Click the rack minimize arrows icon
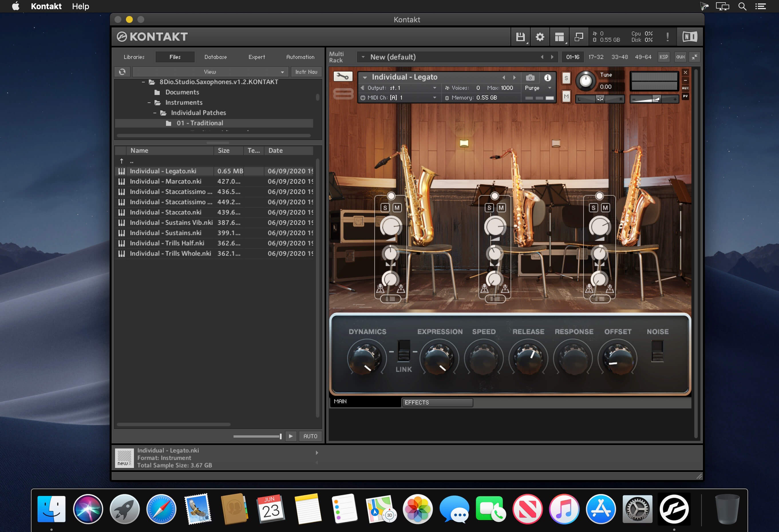 [x=695, y=57]
